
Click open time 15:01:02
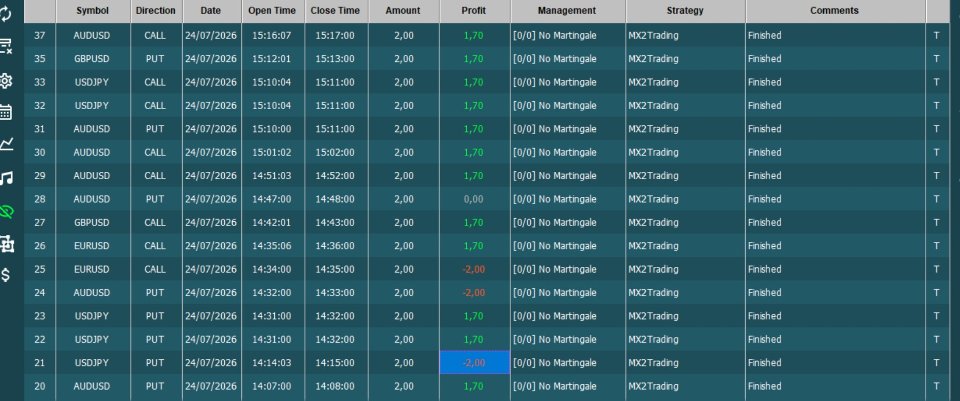coord(272,152)
